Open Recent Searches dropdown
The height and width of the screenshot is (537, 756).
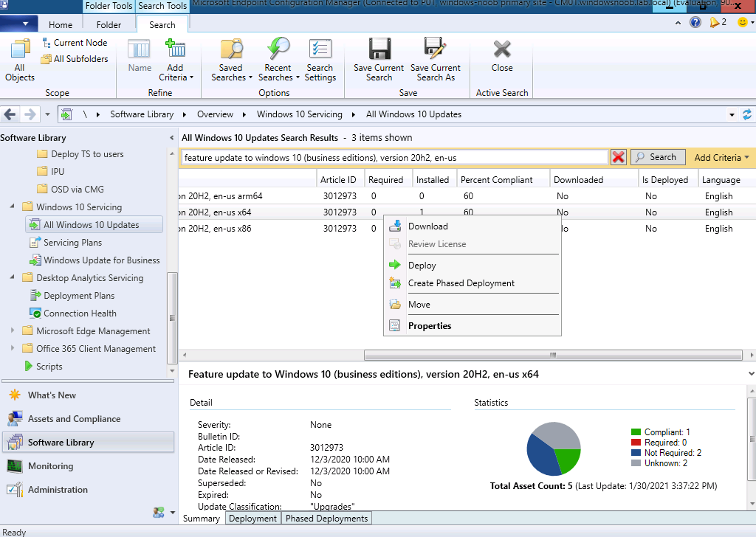click(x=278, y=60)
